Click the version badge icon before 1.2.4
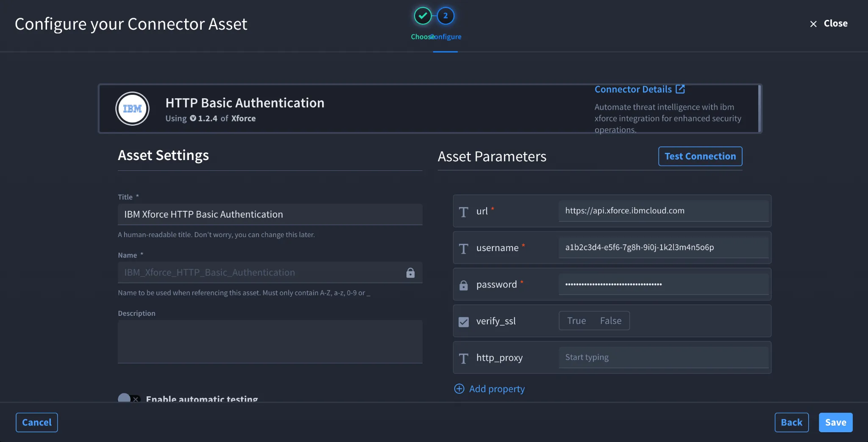Screen dimensions: 868x442 pos(193,118)
